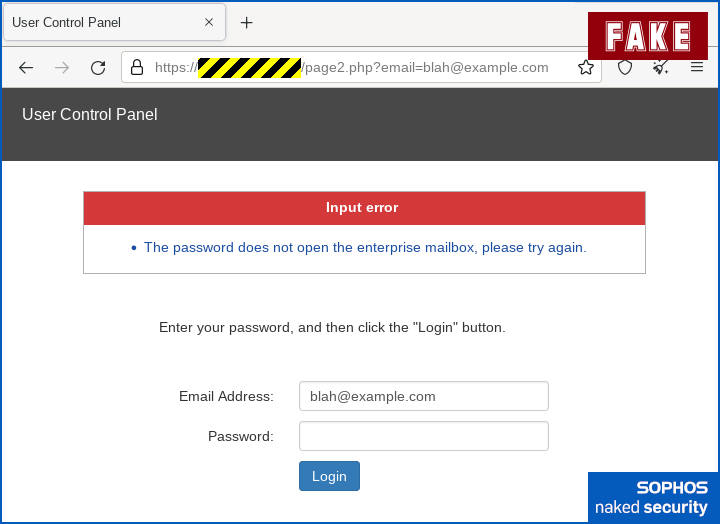Open the browser hamburger menu
The width and height of the screenshot is (720, 524).
tap(697, 68)
